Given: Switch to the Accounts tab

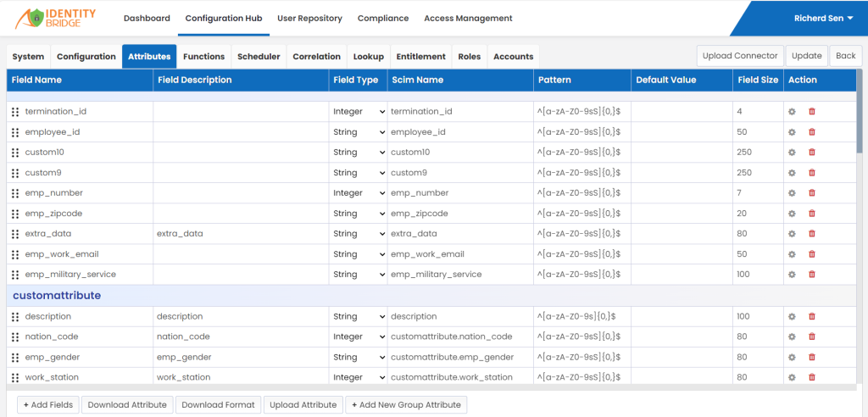Looking at the screenshot, I should pyautogui.click(x=513, y=57).
